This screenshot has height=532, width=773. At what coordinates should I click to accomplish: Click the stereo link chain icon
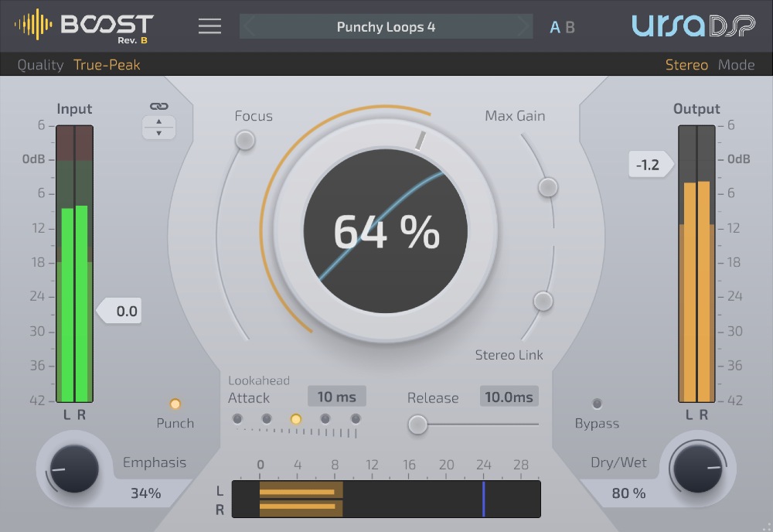pos(158,107)
